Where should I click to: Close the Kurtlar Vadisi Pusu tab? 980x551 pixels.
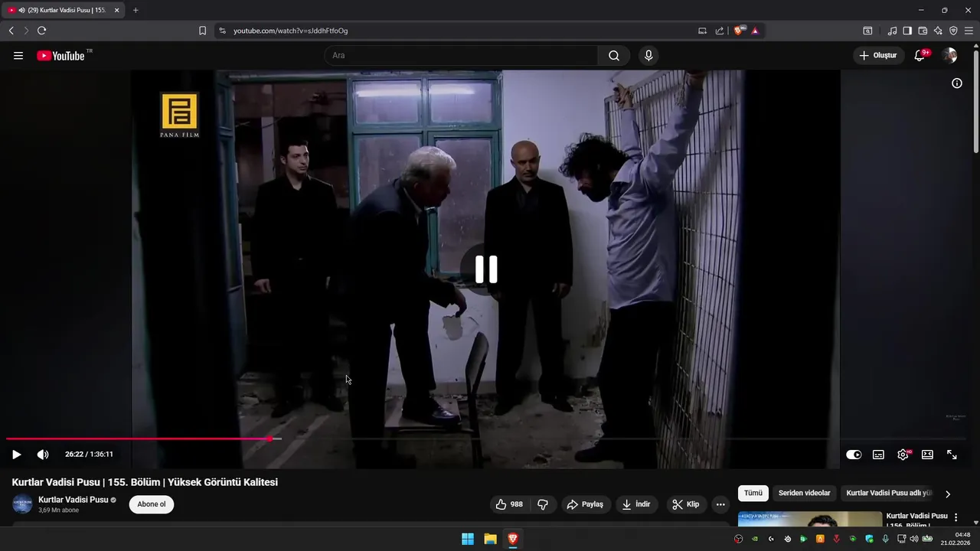click(x=116, y=10)
